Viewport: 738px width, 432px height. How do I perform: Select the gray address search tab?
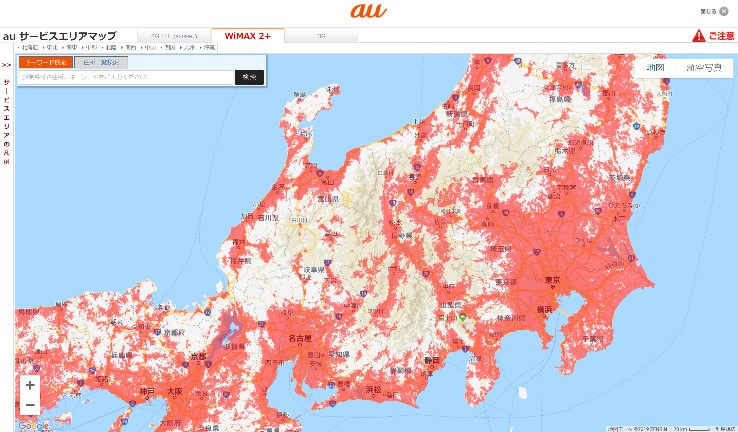(101, 62)
